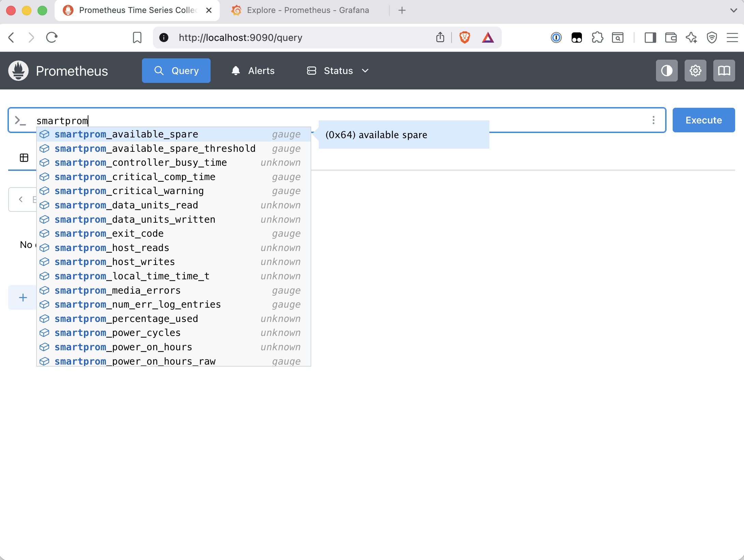This screenshot has width=744, height=560.
Task: Click the Execute button
Action: tap(703, 120)
